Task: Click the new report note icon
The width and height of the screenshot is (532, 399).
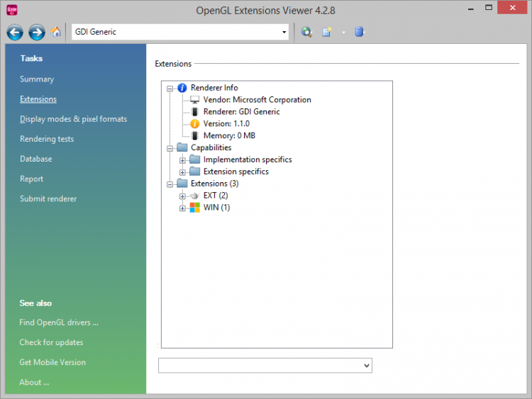Action: [x=327, y=32]
